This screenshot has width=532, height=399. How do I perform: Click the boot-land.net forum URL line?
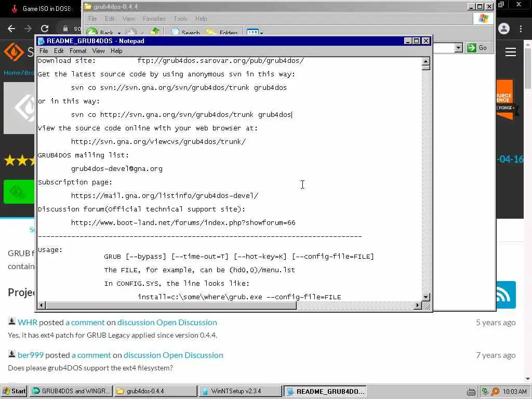(183, 222)
